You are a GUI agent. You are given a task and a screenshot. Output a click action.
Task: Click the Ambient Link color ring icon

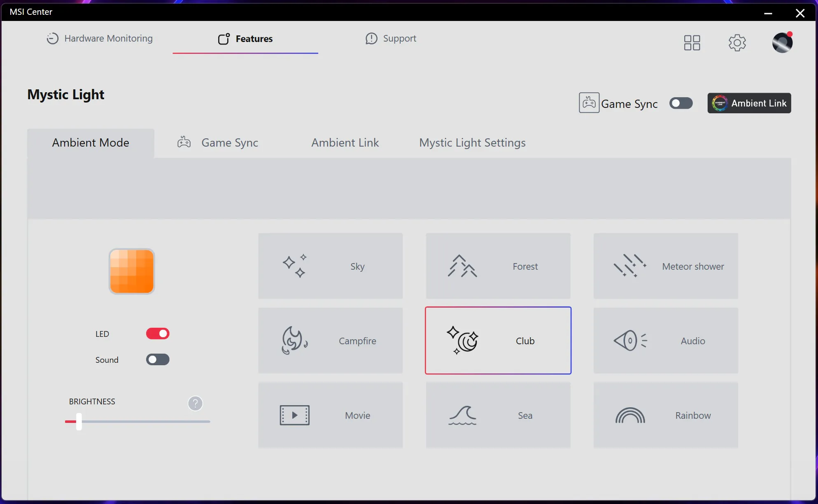point(720,103)
